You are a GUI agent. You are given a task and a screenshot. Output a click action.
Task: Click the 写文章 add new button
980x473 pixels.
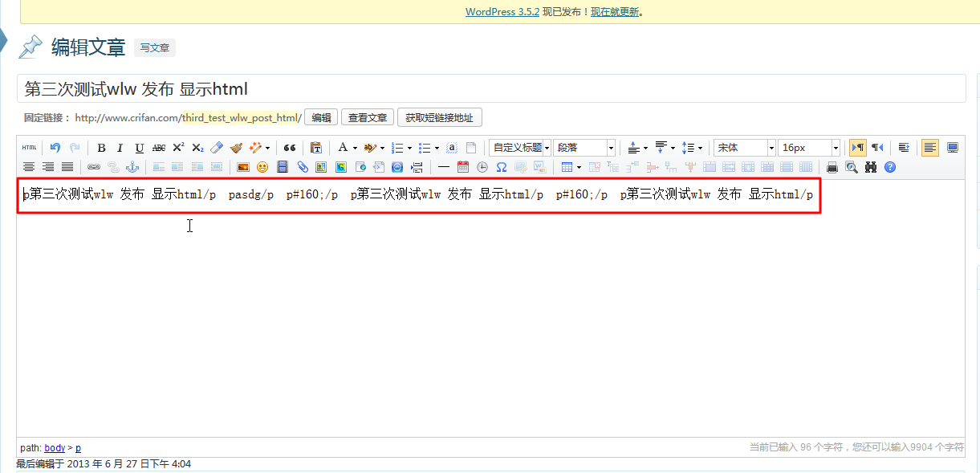155,48
